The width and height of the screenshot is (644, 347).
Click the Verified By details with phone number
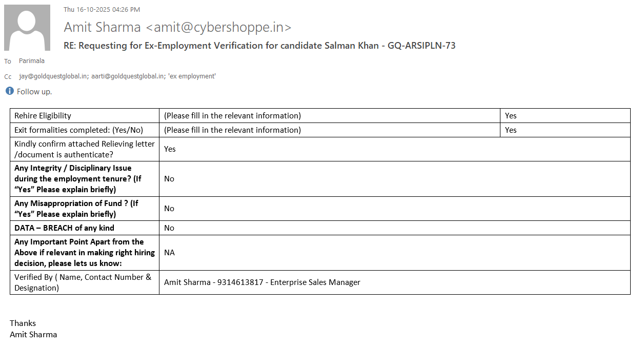coord(262,282)
